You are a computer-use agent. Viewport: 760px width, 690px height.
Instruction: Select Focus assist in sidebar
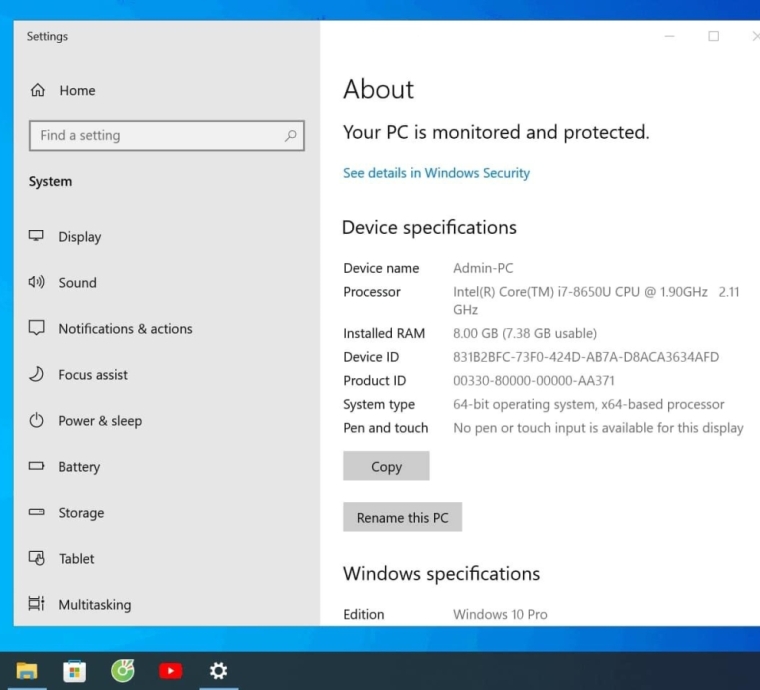point(93,375)
